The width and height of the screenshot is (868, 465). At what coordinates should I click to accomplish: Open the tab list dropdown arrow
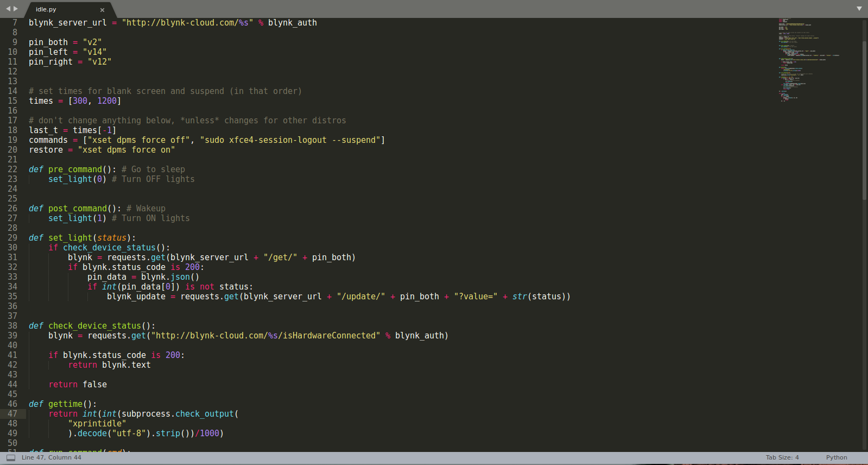click(859, 9)
